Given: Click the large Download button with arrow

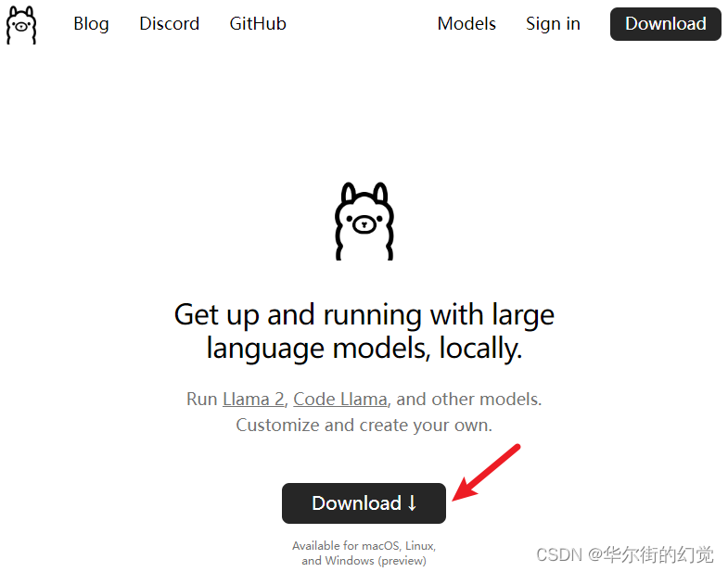Looking at the screenshot, I should tap(364, 503).
